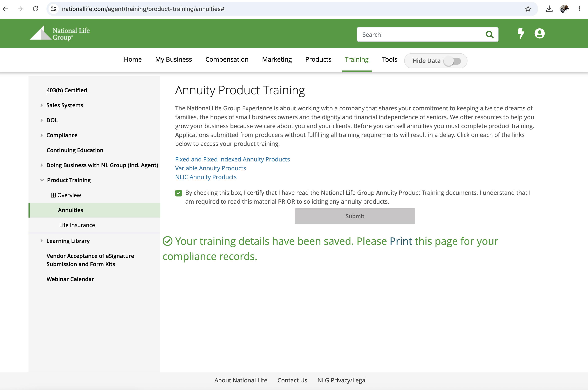Screen dimensions: 588x390
Task: Click the search magnifier icon
Action: click(x=489, y=34)
